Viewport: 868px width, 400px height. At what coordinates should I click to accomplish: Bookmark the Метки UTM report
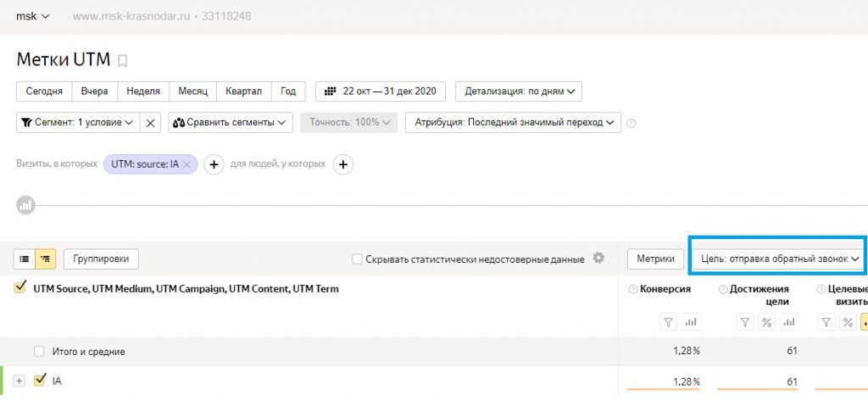click(123, 60)
